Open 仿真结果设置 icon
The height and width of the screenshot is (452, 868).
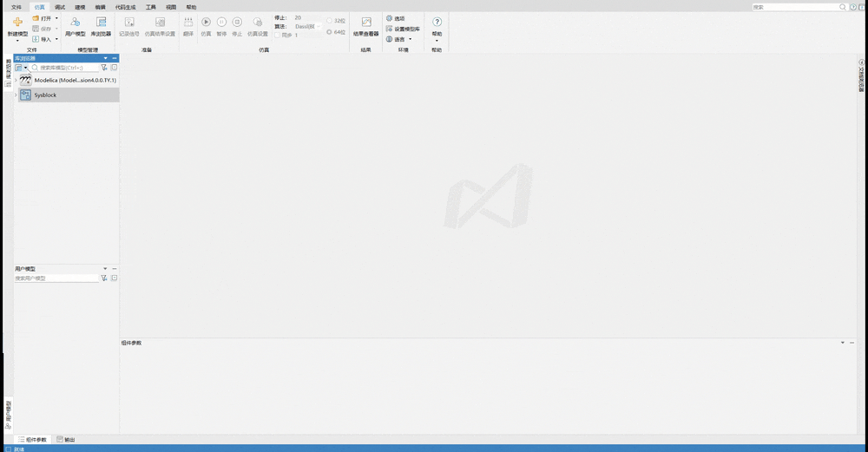coord(160,22)
